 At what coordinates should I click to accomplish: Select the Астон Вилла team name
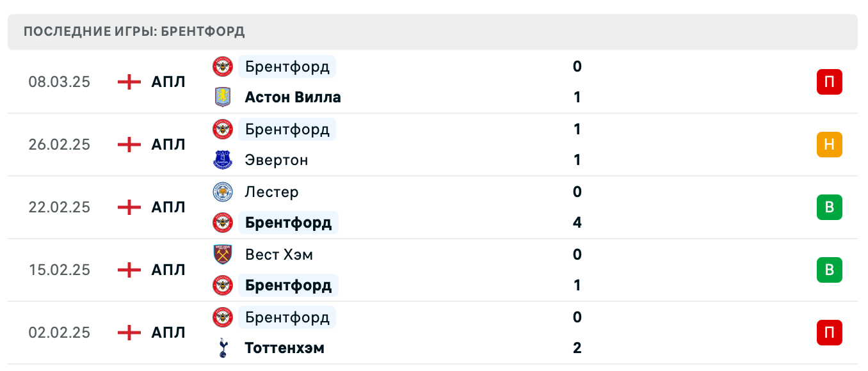(293, 97)
